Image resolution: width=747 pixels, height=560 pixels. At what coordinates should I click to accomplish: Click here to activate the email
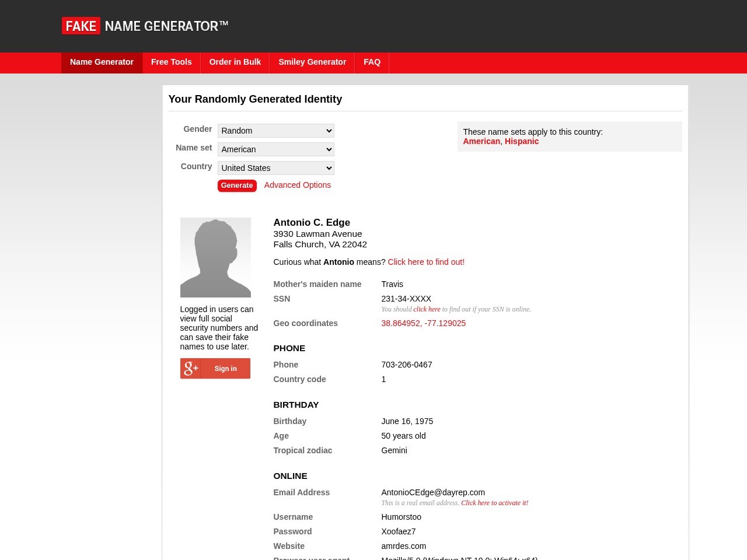(x=494, y=503)
